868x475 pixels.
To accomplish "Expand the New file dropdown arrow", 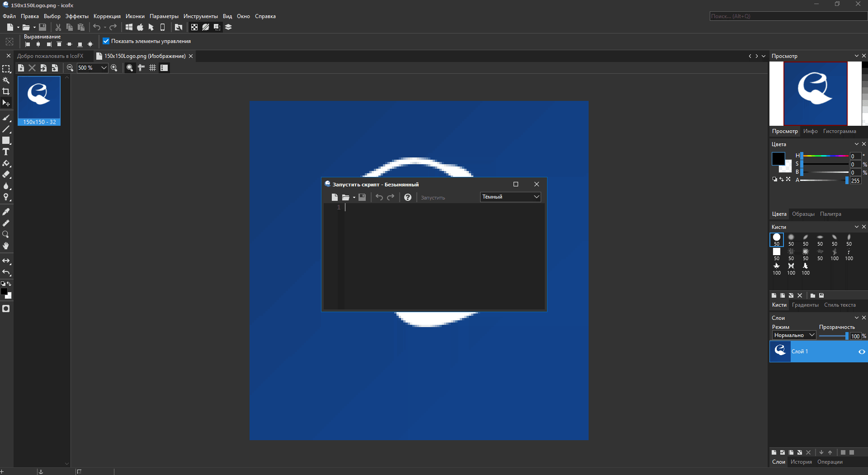I will pos(18,27).
